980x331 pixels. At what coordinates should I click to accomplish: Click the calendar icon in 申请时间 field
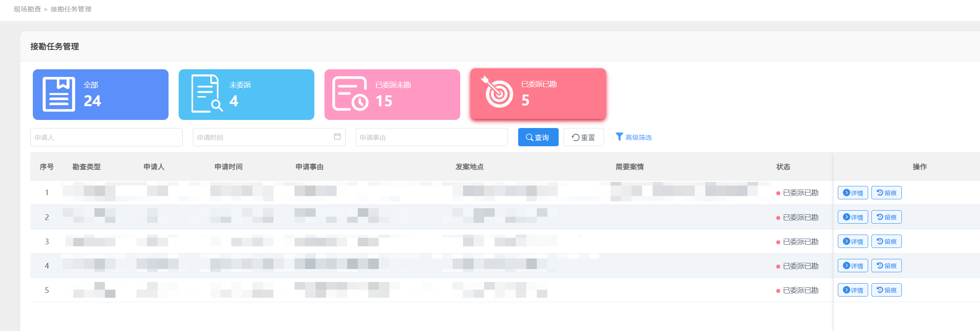[337, 137]
